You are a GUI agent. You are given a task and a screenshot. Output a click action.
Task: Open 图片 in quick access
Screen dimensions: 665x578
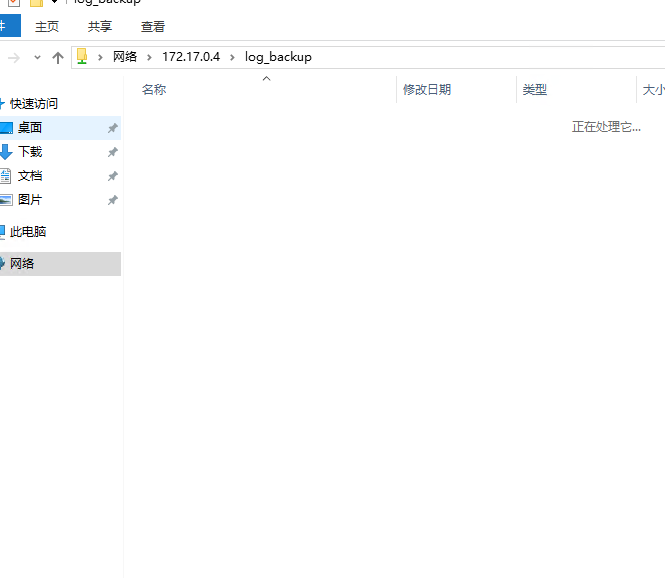tap(30, 200)
